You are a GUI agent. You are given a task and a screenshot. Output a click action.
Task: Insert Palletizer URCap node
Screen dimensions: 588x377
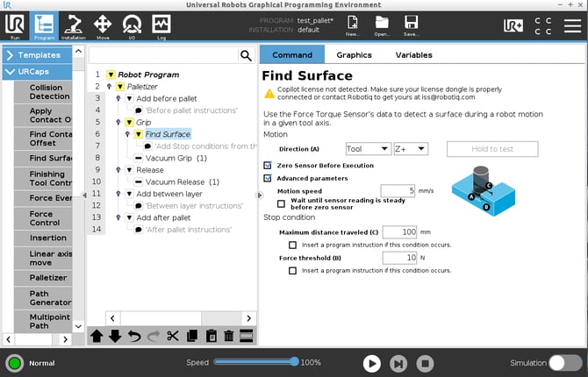point(43,278)
